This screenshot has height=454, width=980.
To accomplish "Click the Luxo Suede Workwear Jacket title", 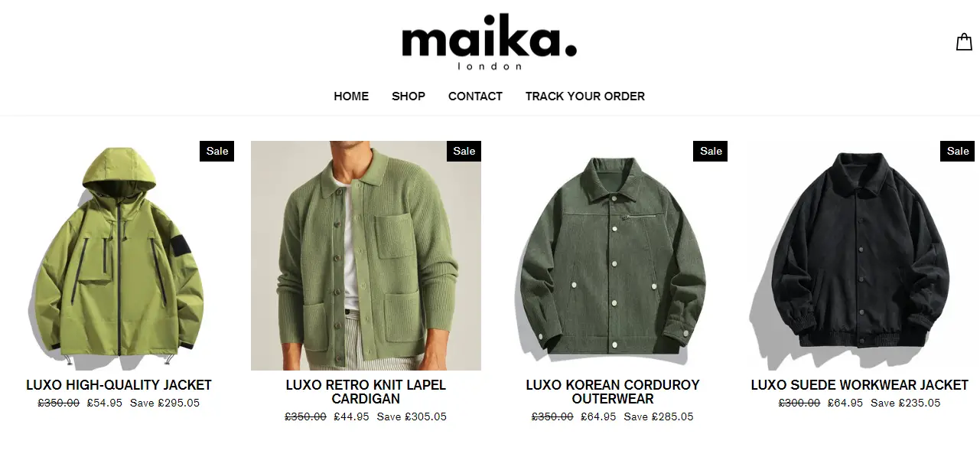I will coord(860,385).
